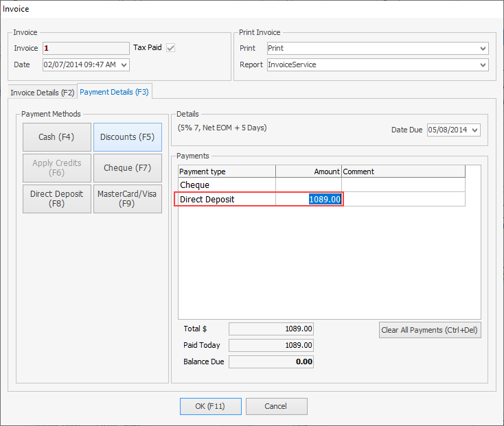
Task: Click the Amount column header
Action: pos(308,171)
